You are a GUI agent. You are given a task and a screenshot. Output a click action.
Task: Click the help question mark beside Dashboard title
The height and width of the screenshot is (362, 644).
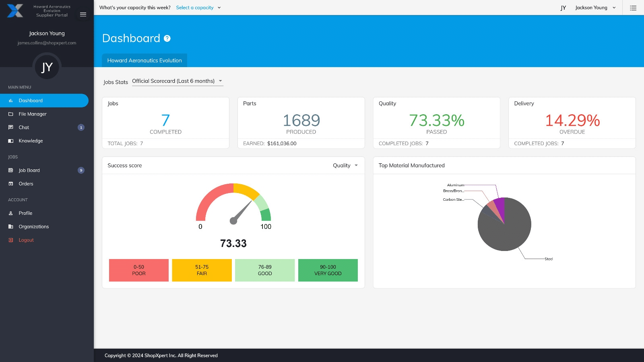point(167,39)
